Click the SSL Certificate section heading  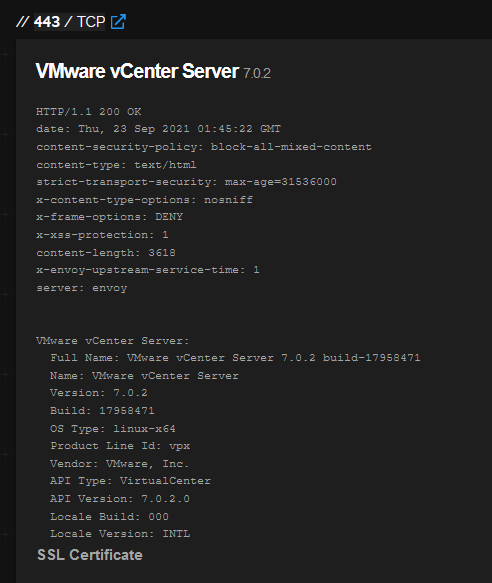[90, 555]
